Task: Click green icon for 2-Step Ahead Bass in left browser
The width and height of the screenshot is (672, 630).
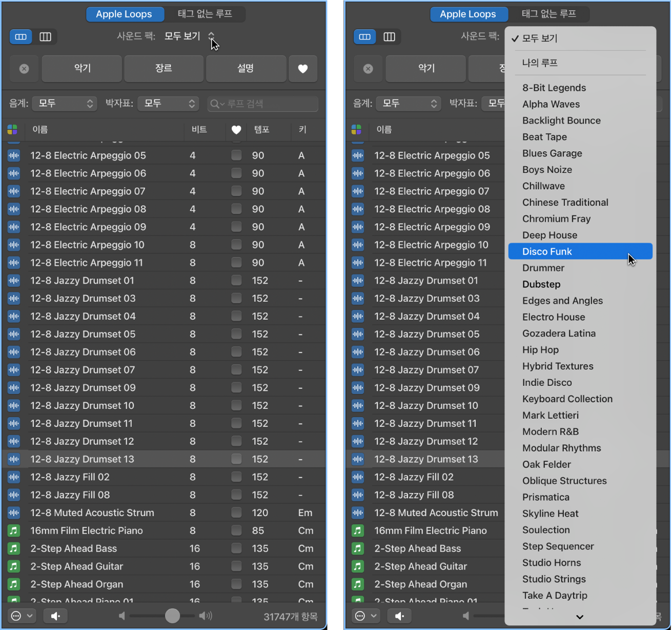Action: pyautogui.click(x=14, y=548)
